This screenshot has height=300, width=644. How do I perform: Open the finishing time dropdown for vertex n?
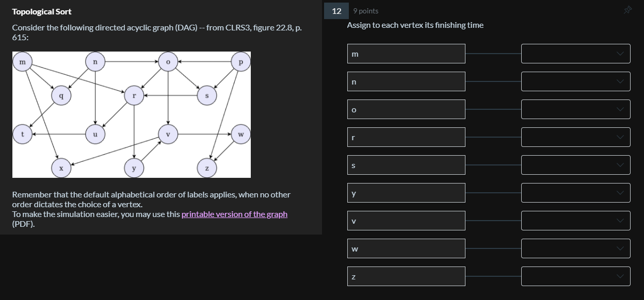click(x=576, y=81)
